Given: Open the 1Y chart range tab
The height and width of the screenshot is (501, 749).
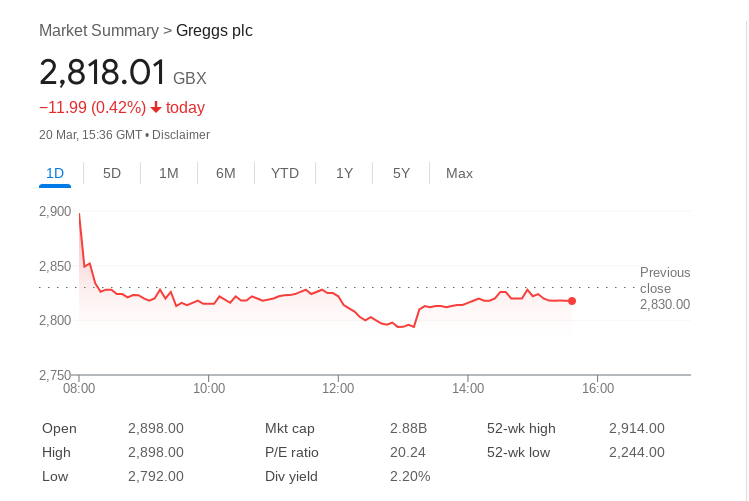Looking at the screenshot, I should (345, 173).
